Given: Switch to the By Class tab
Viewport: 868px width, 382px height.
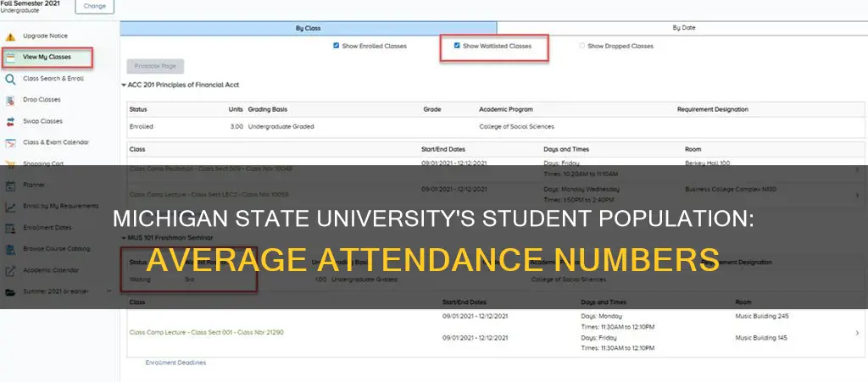Looking at the screenshot, I should (309, 28).
